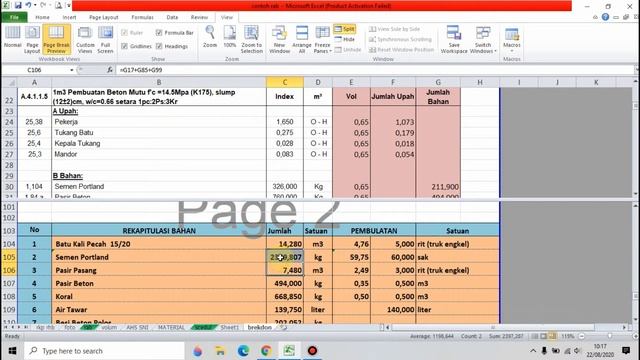Set zoom to 100%
This screenshot has height=360, width=640.
(x=230, y=37)
